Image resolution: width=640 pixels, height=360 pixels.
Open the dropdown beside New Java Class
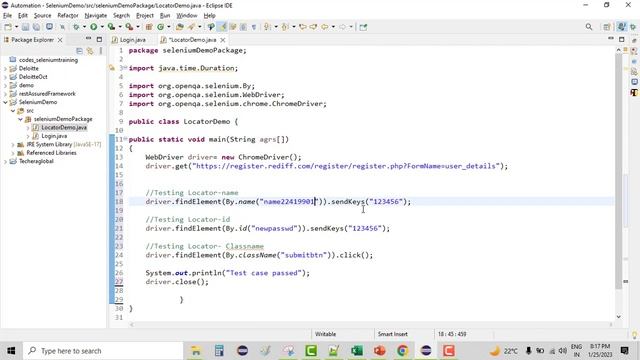coord(169,27)
